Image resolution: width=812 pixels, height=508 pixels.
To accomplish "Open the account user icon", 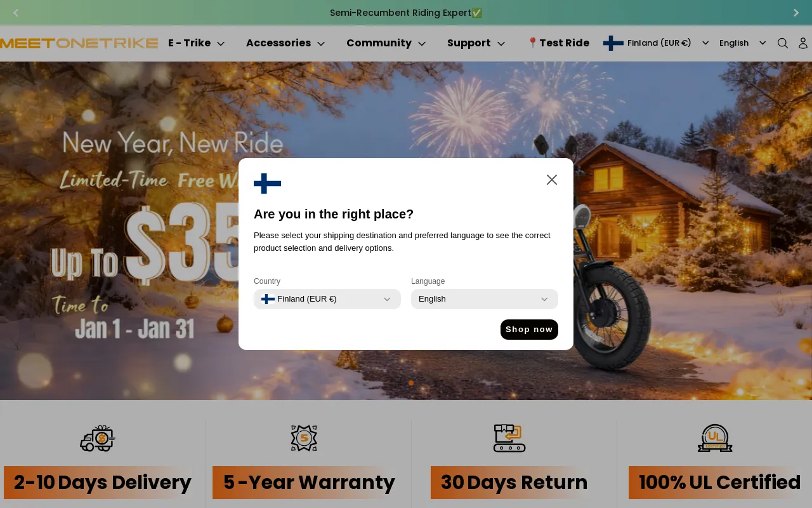I will [803, 43].
